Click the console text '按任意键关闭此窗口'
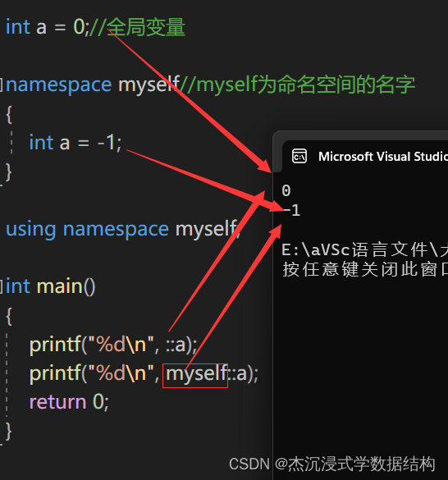448x480 pixels. click(x=365, y=270)
